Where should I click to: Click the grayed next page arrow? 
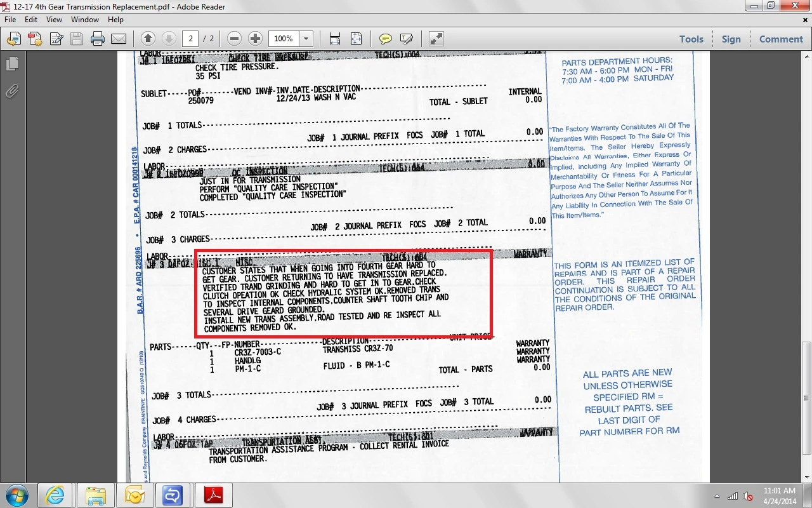(169, 39)
